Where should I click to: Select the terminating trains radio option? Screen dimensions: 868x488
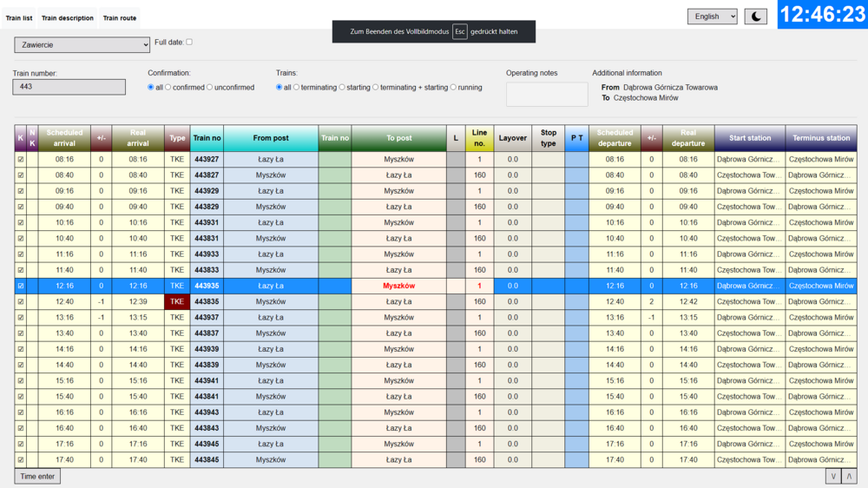(297, 88)
